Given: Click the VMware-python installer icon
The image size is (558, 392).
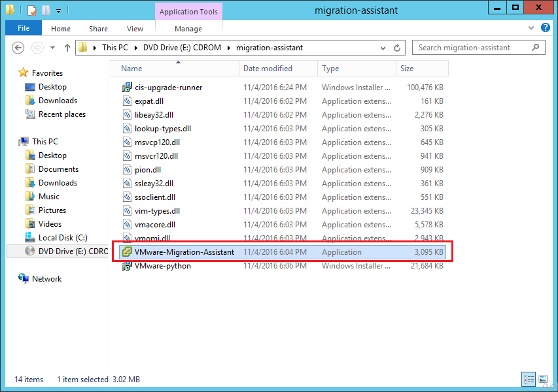Looking at the screenshot, I should click(127, 266).
